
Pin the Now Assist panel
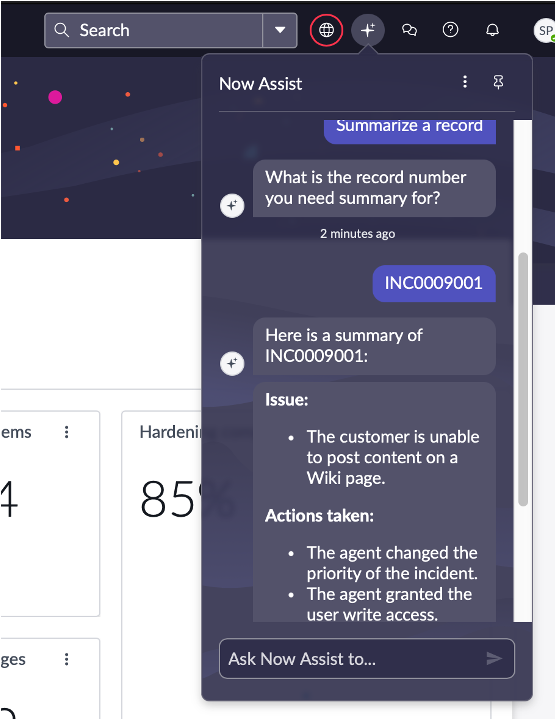(498, 82)
